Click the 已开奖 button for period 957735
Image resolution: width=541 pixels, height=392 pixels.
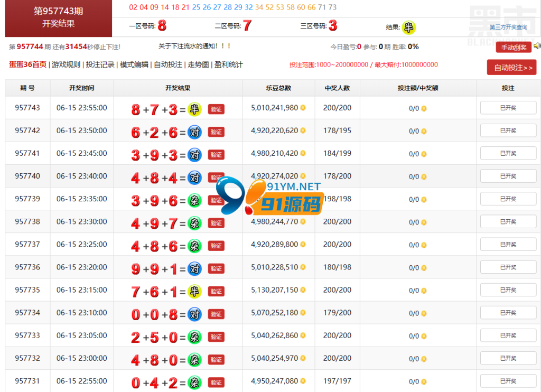coord(508,290)
